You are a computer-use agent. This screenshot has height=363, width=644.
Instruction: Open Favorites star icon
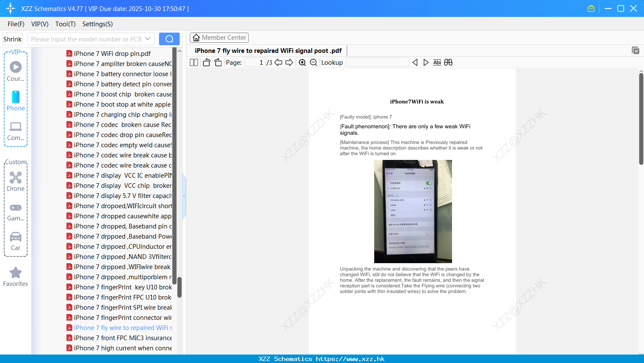pyautogui.click(x=16, y=272)
